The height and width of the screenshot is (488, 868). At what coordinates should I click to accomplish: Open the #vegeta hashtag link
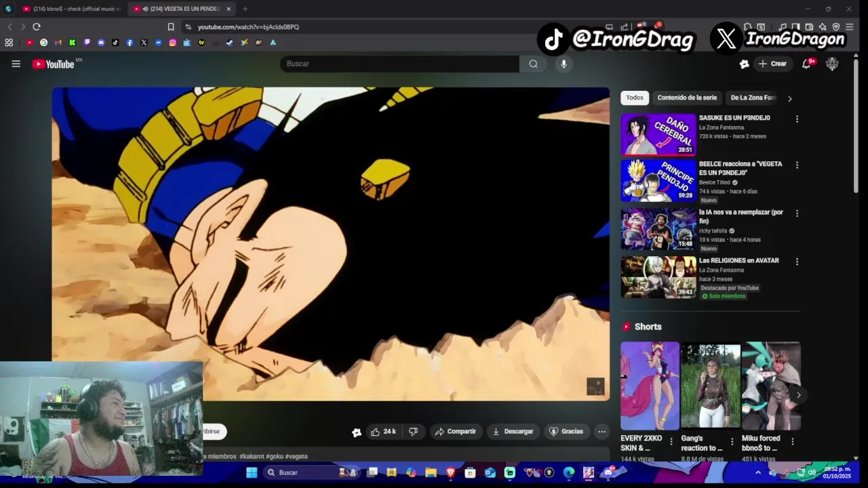click(296, 457)
